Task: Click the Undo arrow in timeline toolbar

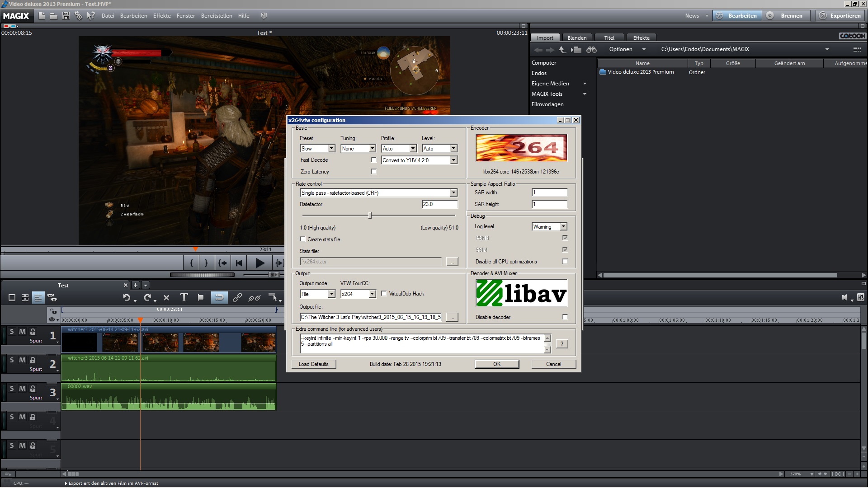Action: (x=127, y=297)
